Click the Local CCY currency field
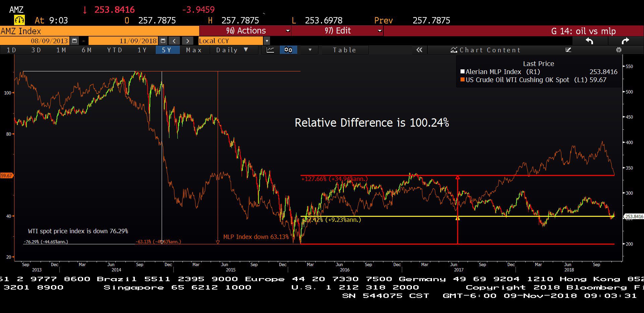This screenshot has height=313, width=644. click(x=231, y=41)
